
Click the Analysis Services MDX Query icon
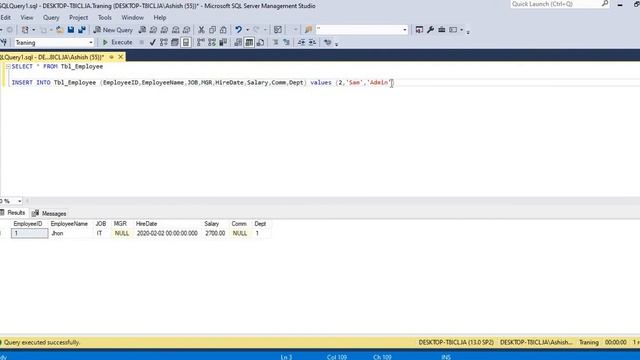pyautogui.click(x=153, y=30)
